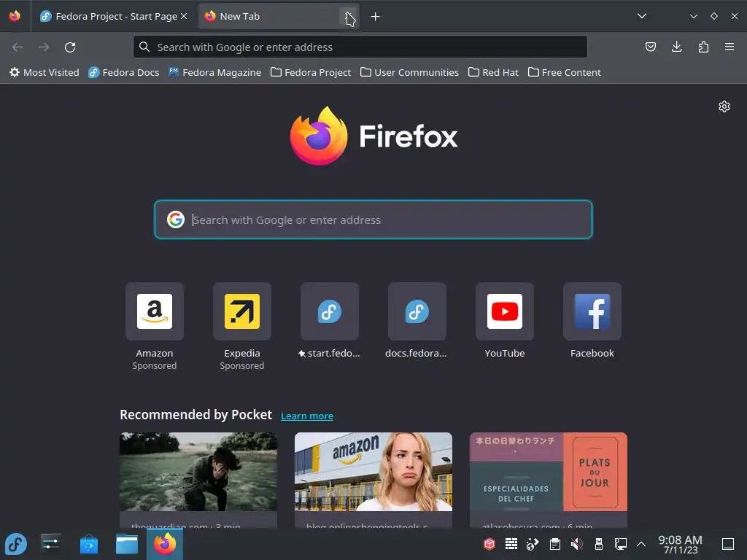The height and width of the screenshot is (560, 747).
Task: Open the Amazon warehouse Pocket story thumbnail
Action: (373, 472)
